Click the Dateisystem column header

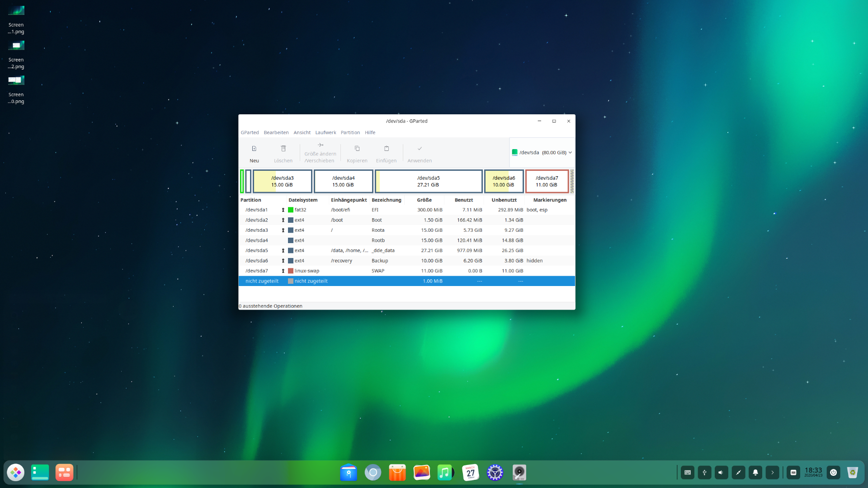(x=303, y=200)
